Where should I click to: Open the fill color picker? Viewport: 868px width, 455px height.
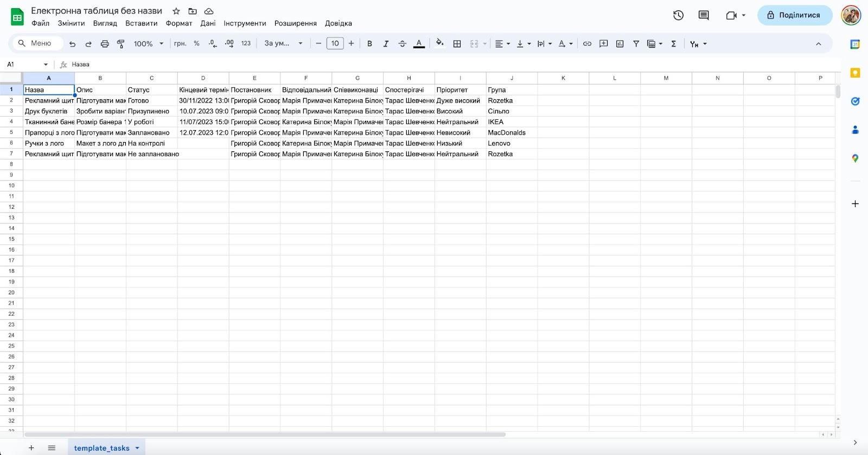point(440,43)
